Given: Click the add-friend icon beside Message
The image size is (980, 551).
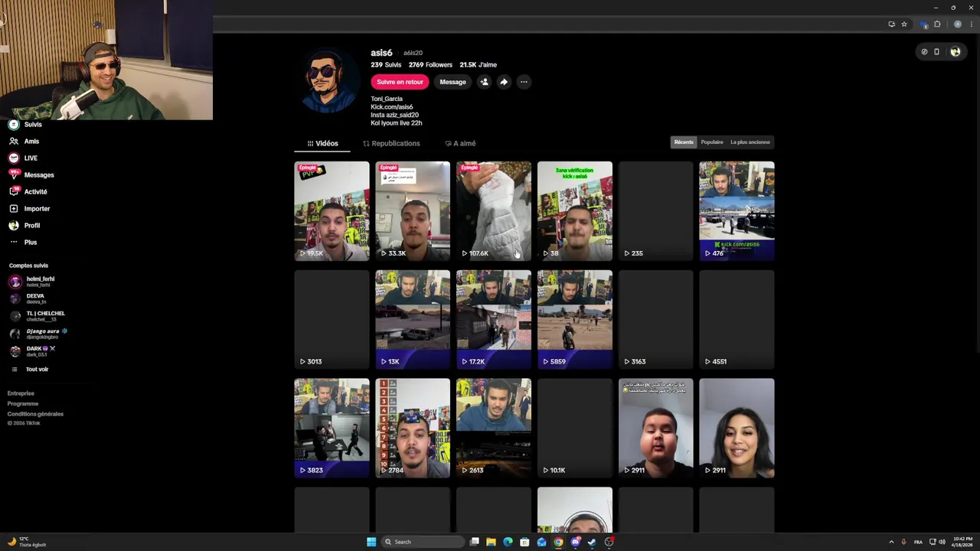Looking at the screenshot, I should 484,82.
